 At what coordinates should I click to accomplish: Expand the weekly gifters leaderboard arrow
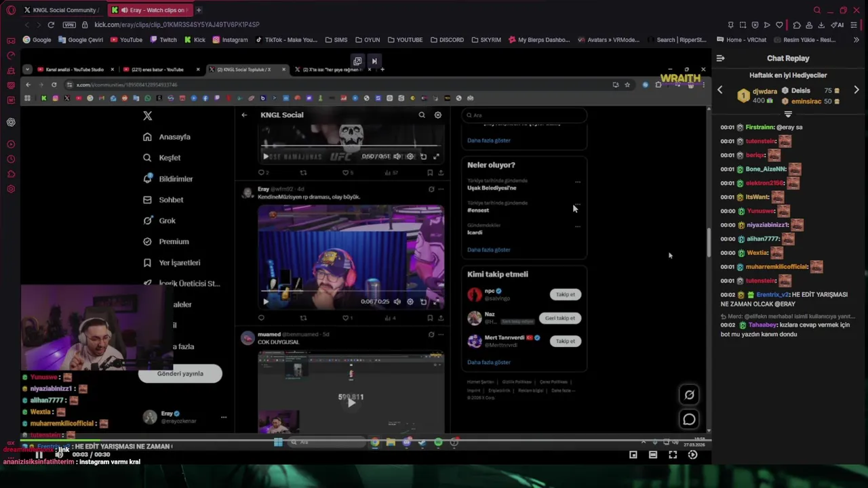click(x=788, y=114)
